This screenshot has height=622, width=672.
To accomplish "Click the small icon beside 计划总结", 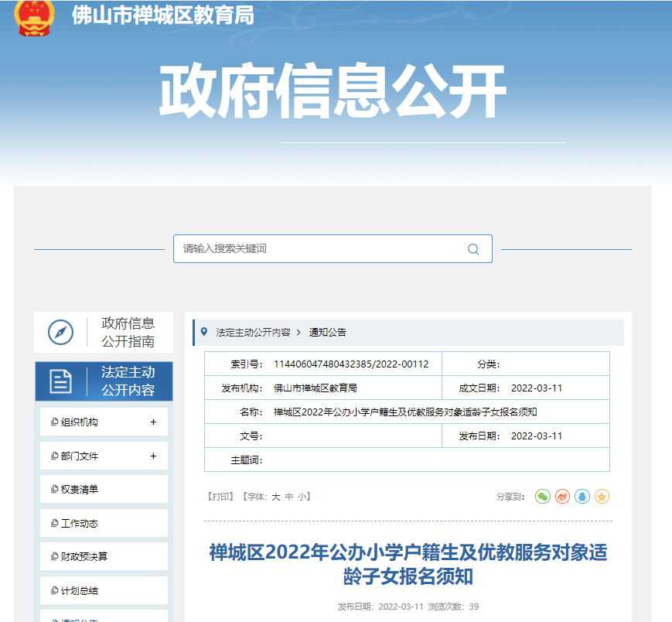I will point(54,590).
